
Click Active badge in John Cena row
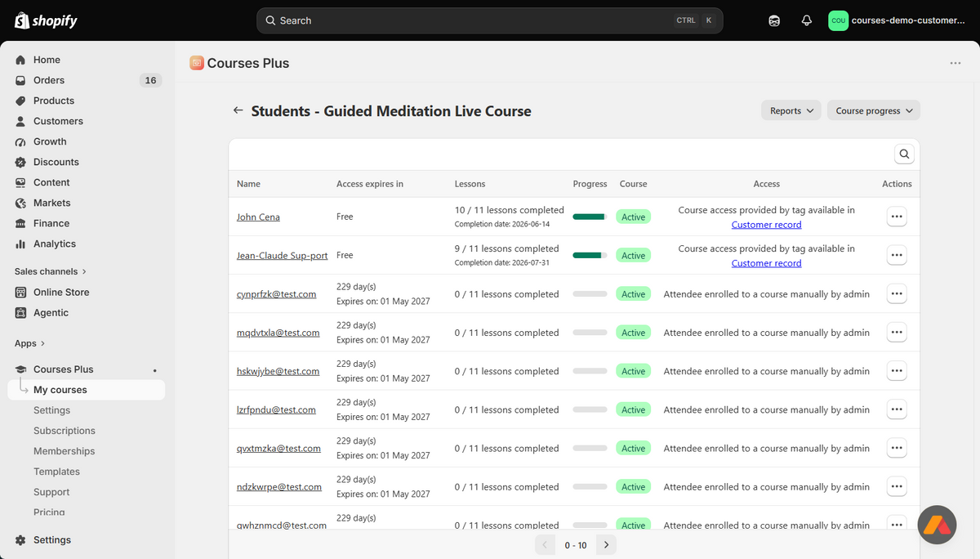[x=633, y=217]
